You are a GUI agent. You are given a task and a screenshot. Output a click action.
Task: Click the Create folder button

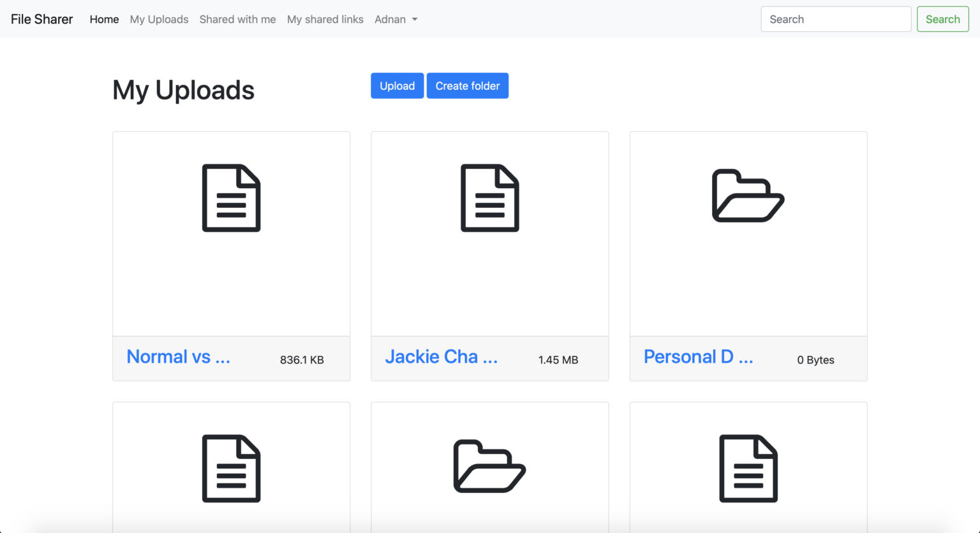(468, 85)
